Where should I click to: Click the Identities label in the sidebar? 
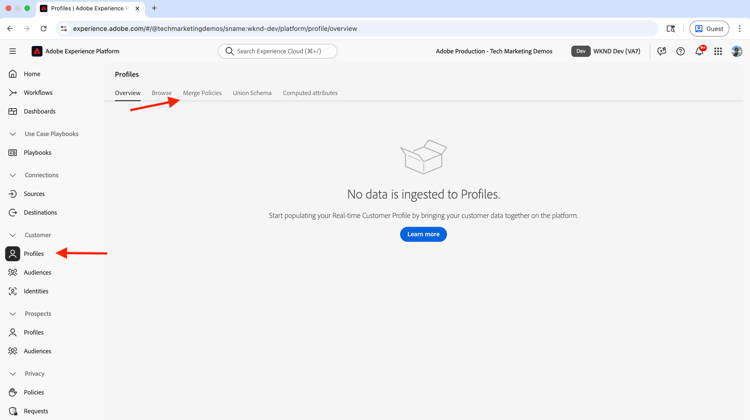[36, 291]
